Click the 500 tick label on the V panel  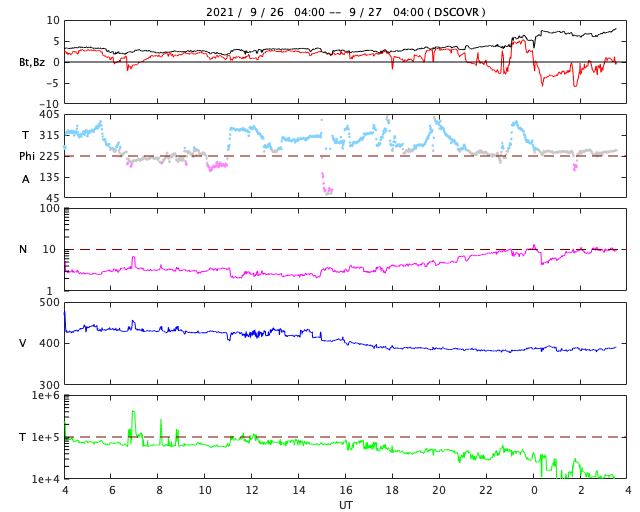point(49,303)
